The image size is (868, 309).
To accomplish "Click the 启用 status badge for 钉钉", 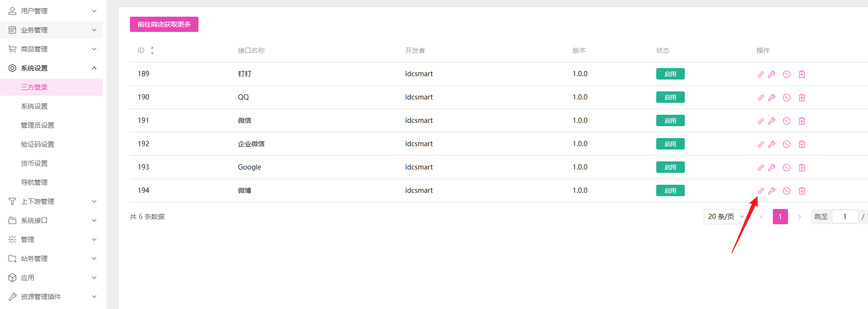I will click(670, 74).
